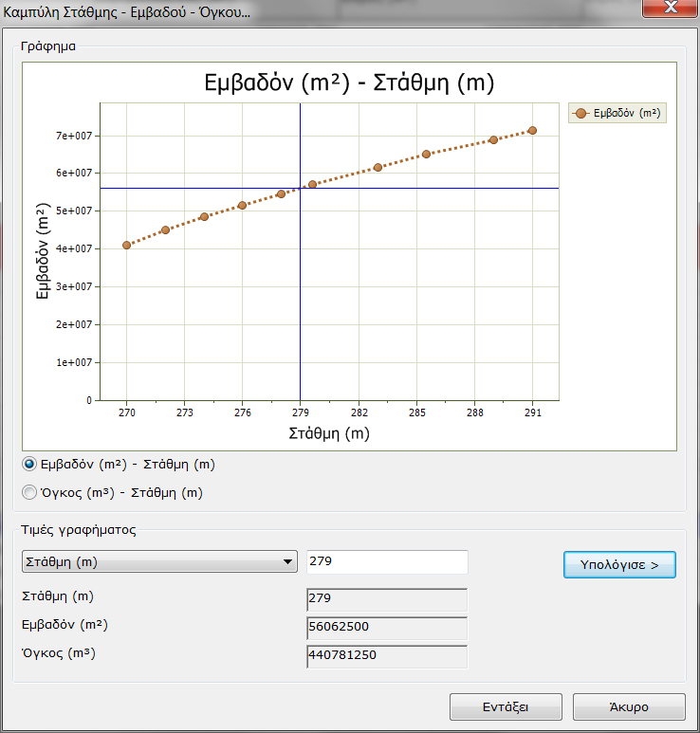Click the input field containing 279
This screenshot has width=700, height=733.
387,562
